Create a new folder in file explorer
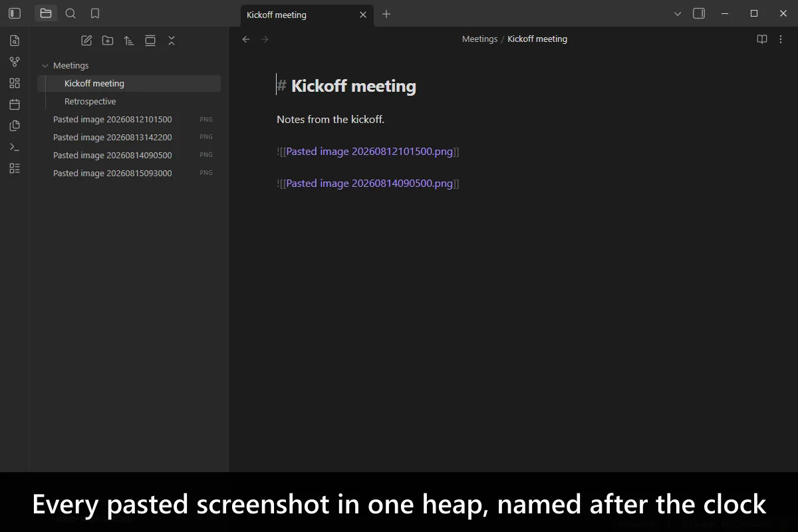 tap(108, 41)
